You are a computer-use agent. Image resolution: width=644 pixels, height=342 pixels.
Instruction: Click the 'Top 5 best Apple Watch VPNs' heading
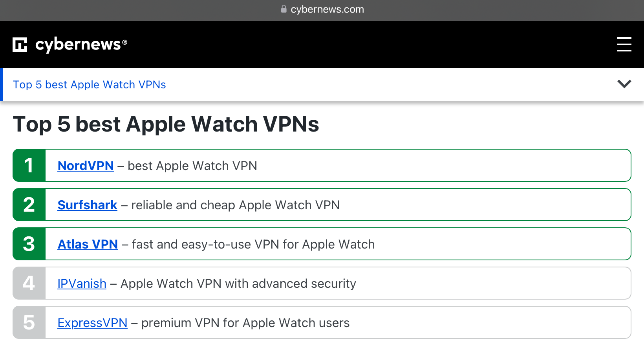[x=166, y=124]
